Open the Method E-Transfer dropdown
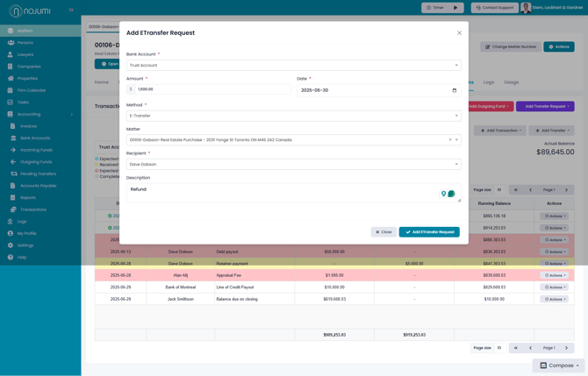This screenshot has height=376, width=588. 294,116
